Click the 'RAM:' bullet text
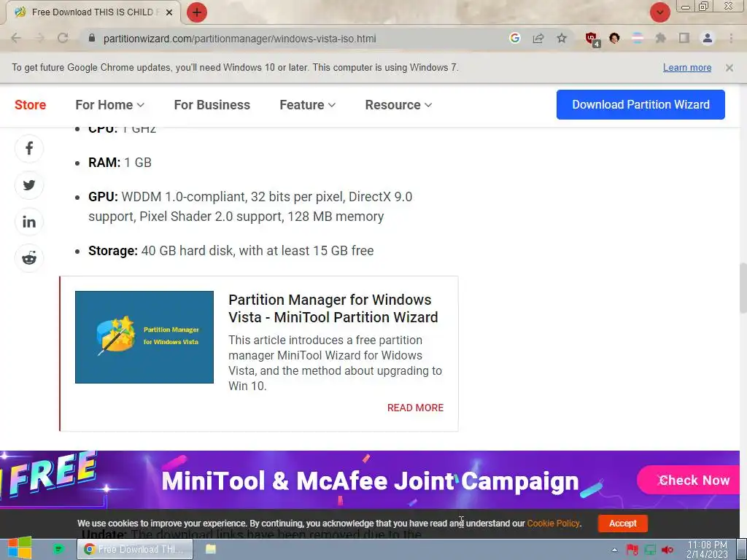The width and height of the screenshot is (747, 560). tap(120, 163)
